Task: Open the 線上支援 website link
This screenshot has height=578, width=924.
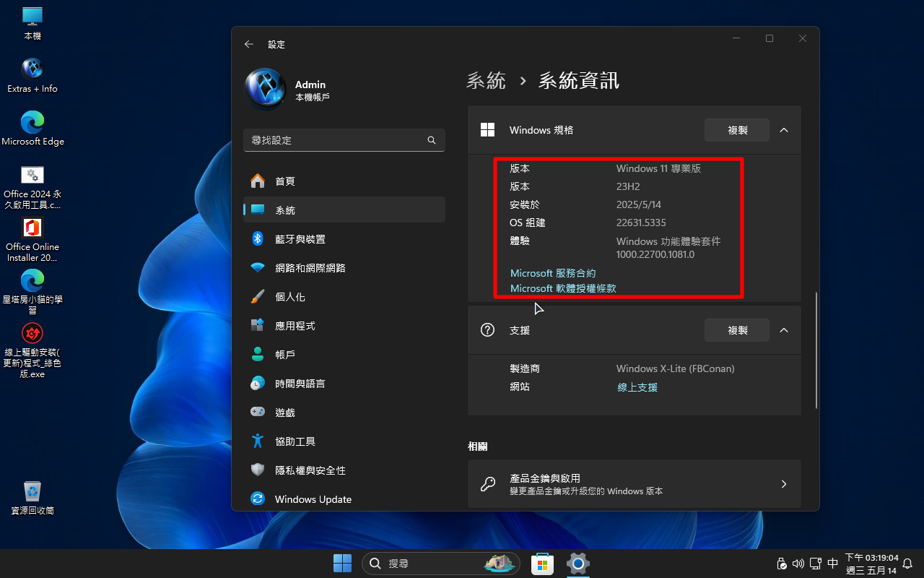Action: [x=637, y=387]
